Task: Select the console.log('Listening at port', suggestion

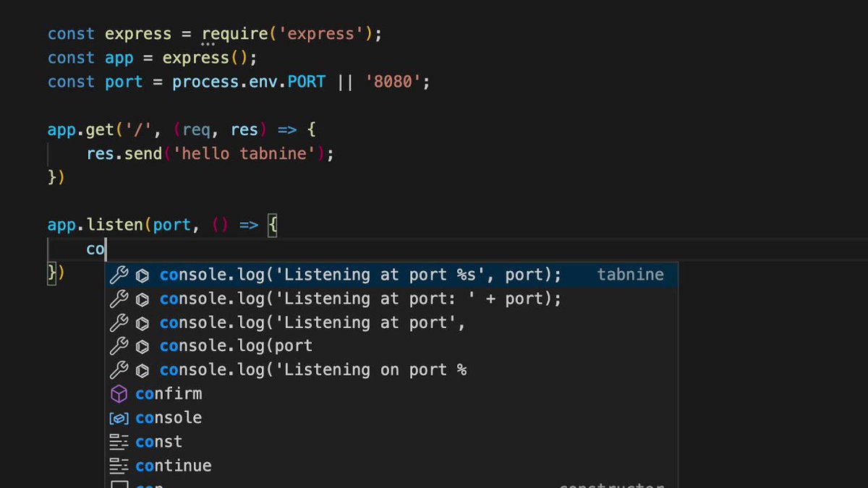Action: (325, 322)
